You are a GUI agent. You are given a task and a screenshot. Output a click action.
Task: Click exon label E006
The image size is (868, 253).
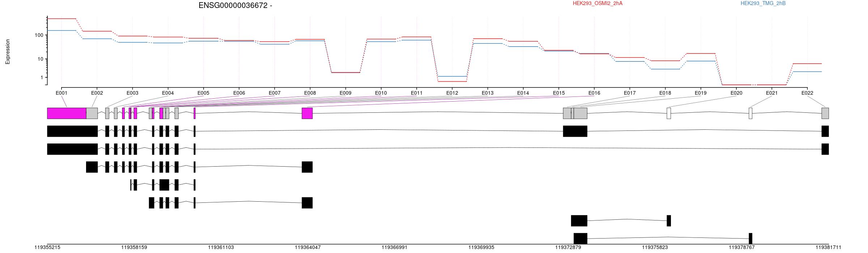click(x=239, y=93)
